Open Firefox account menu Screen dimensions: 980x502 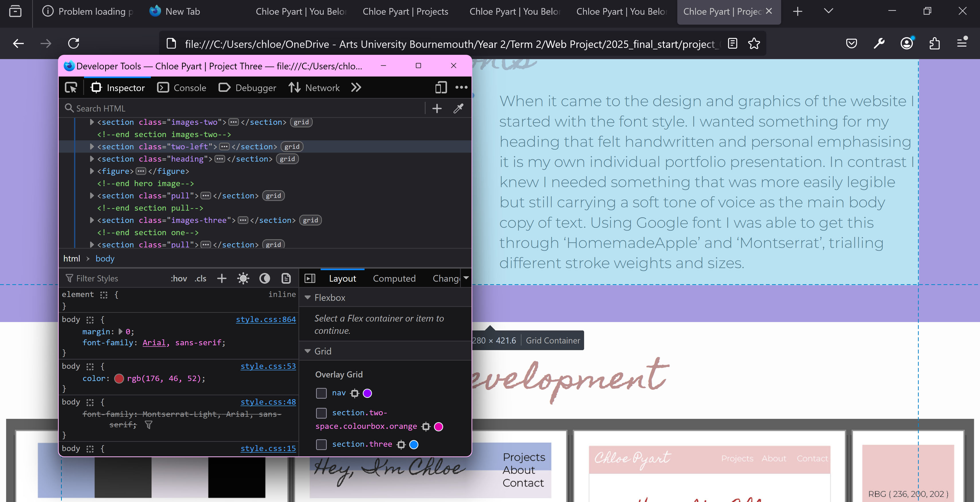click(907, 43)
